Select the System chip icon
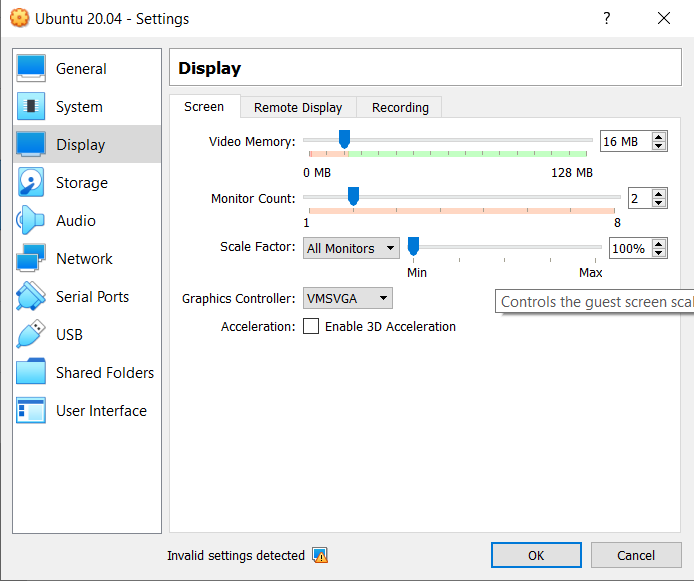694x581 pixels. click(31, 107)
